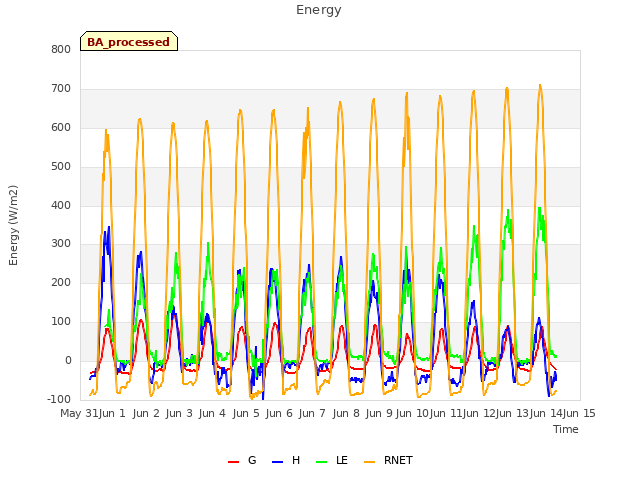Click the 600 y-axis tick label

(61, 128)
